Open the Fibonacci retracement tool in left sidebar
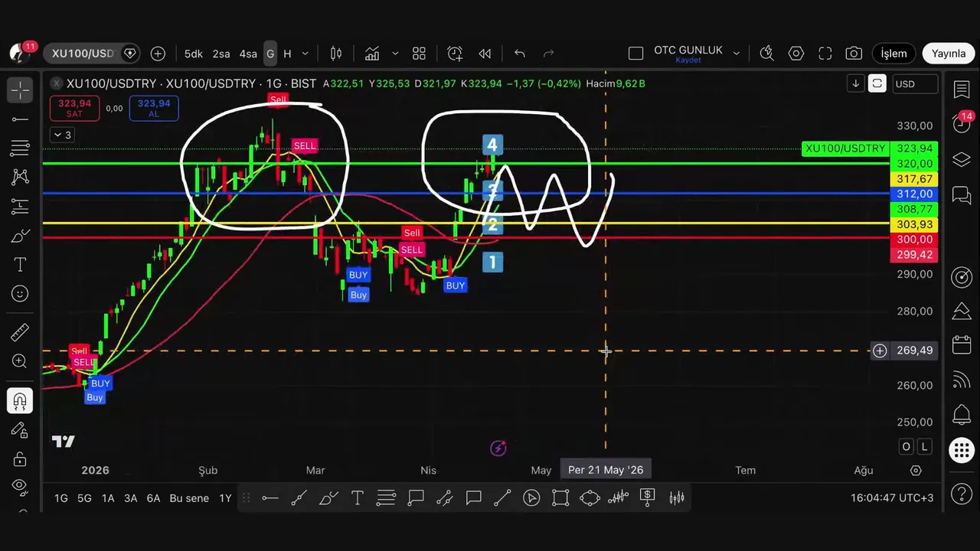980x551 pixels. [x=20, y=148]
